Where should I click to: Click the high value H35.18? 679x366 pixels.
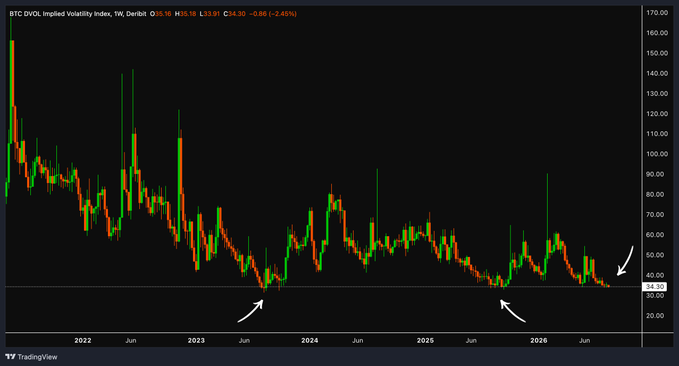point(185,14)
